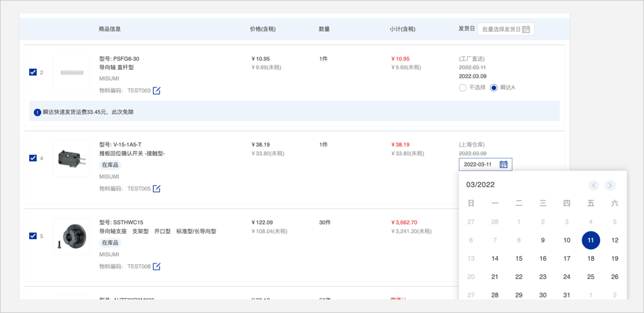
Task: Choose March 24 in the calendar
Action: pyautogui.click(x=567, y=276)
